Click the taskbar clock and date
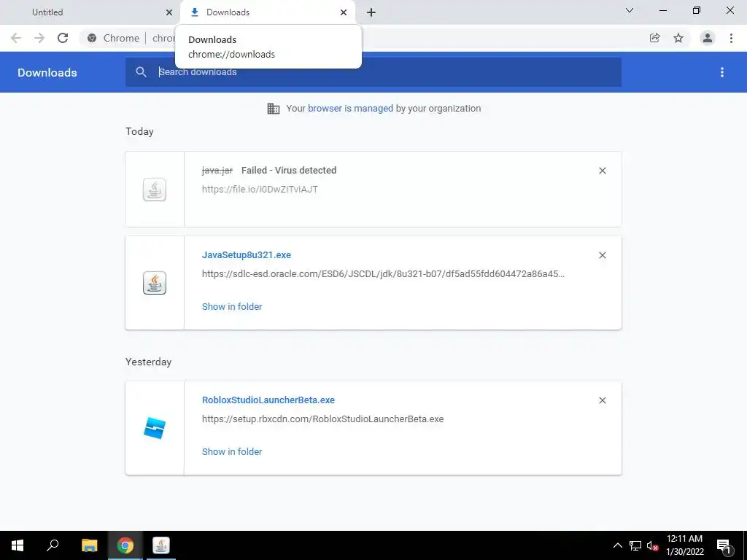 click(x=684, y=545)
